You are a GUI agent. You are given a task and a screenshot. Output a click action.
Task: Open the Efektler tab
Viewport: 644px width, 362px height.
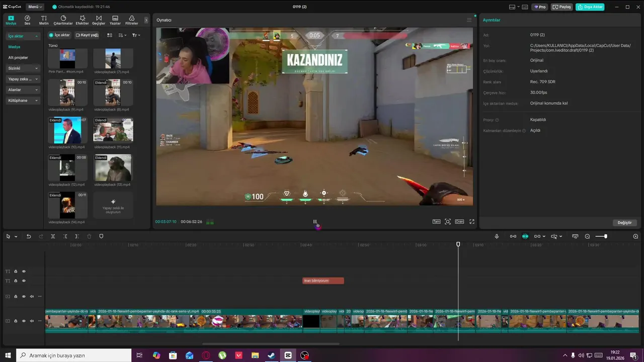pos(82,20)
